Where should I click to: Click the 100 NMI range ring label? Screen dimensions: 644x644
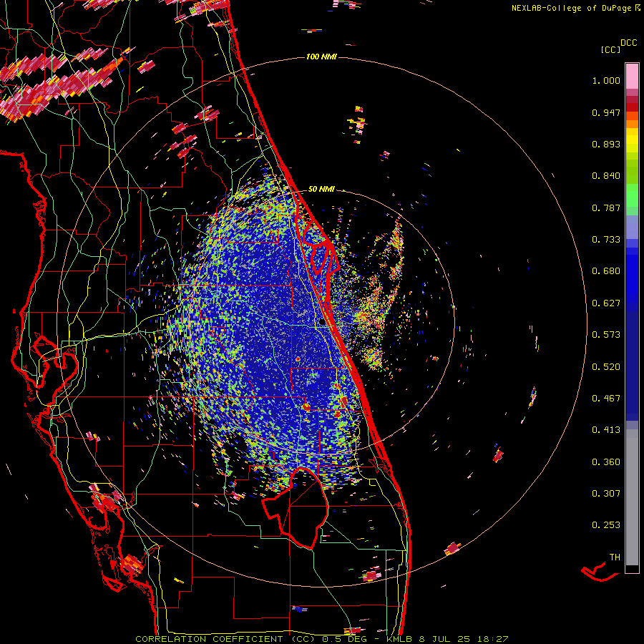tap(321, 57)
